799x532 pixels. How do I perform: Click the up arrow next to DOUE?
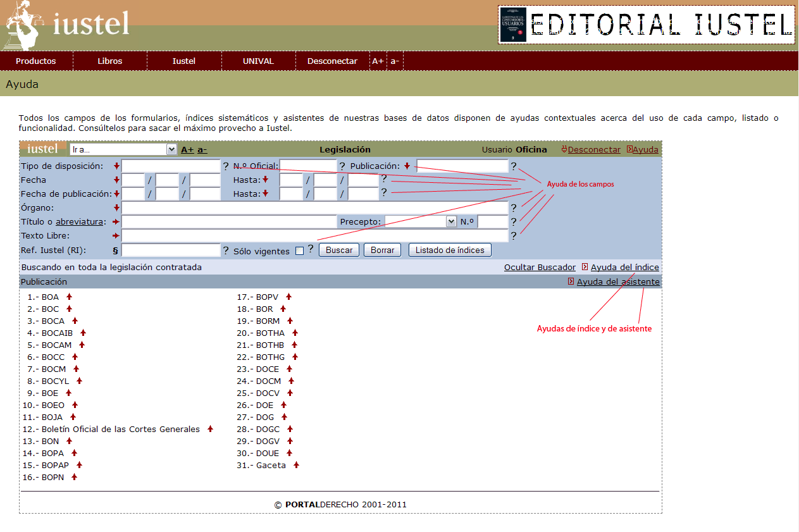click(x=289, y=452)
